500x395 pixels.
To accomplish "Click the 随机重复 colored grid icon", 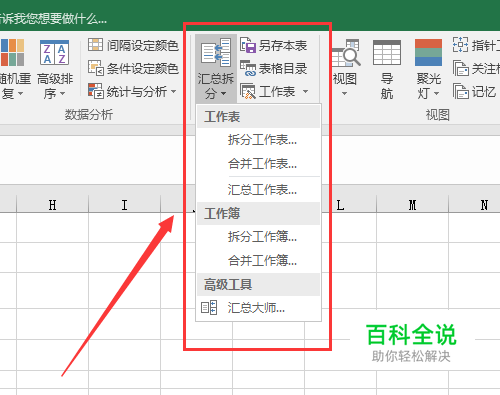I will point(12,52).
